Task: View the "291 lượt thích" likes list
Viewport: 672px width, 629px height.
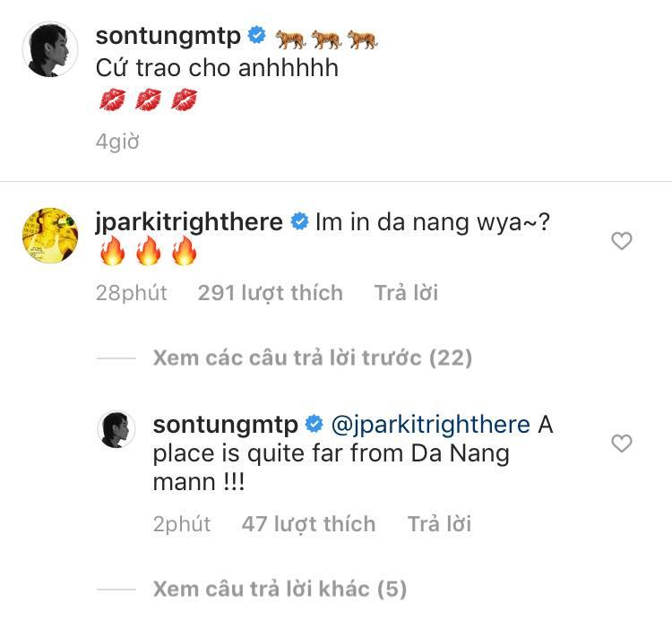Action: tap(270, 293)
